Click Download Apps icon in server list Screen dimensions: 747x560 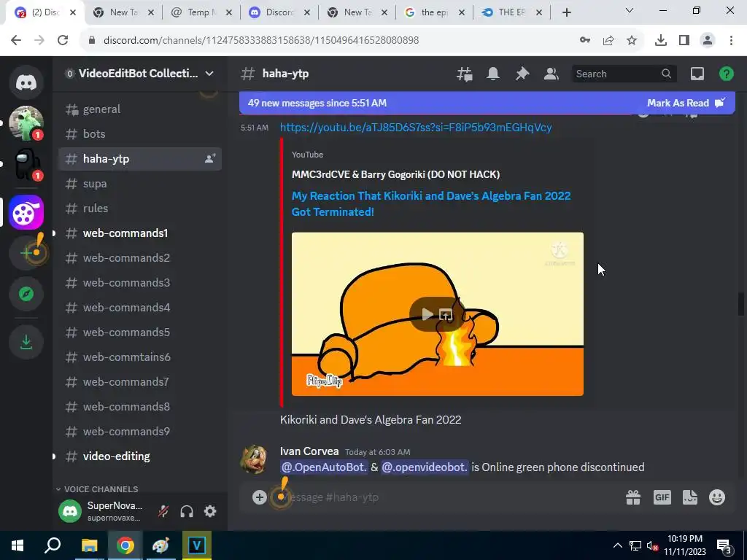[x=26, y=341]
